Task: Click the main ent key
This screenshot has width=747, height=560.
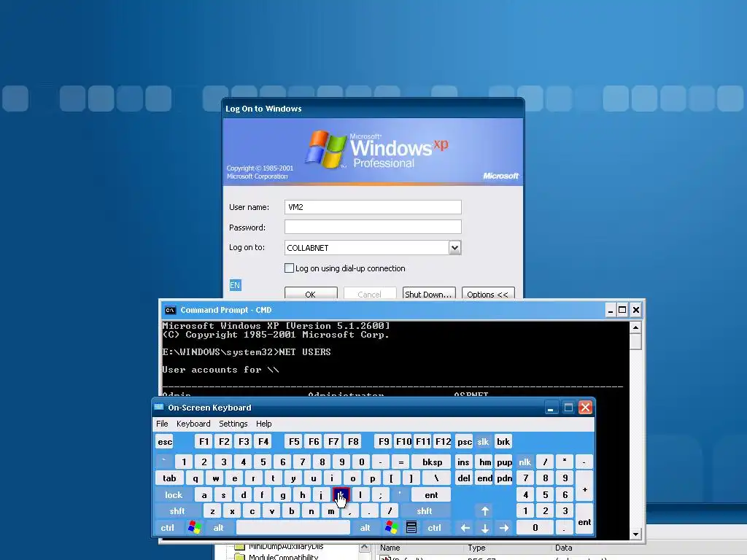Action: tap(431, 495)
